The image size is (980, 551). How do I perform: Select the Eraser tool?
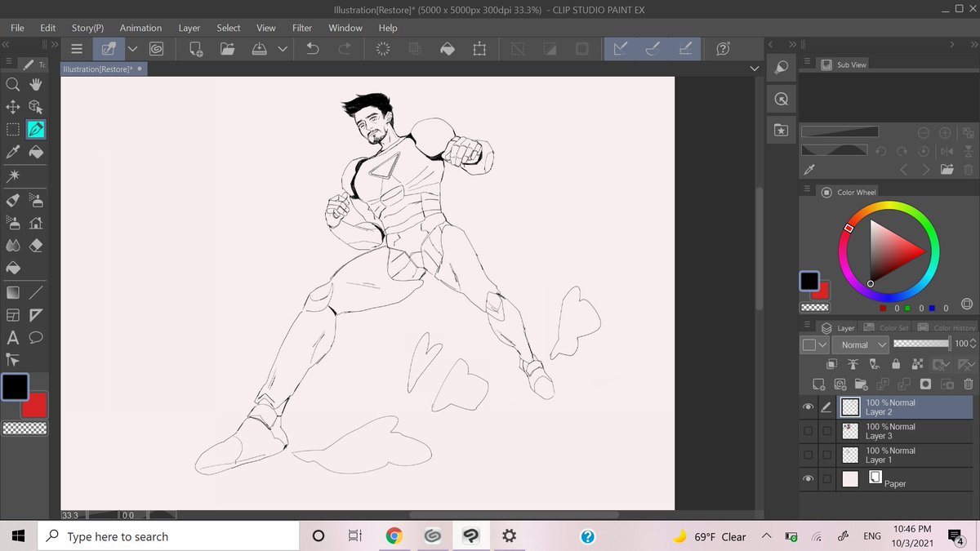point(36,245)
